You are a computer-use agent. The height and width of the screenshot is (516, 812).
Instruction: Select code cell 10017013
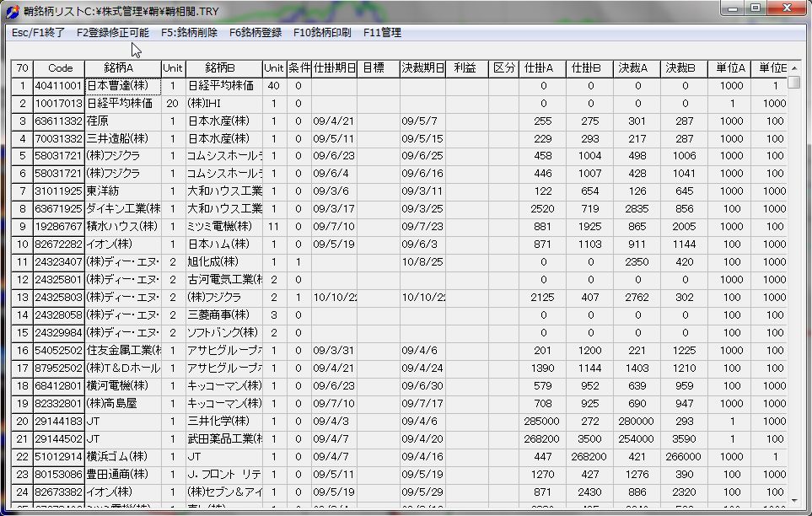[59, 104]
